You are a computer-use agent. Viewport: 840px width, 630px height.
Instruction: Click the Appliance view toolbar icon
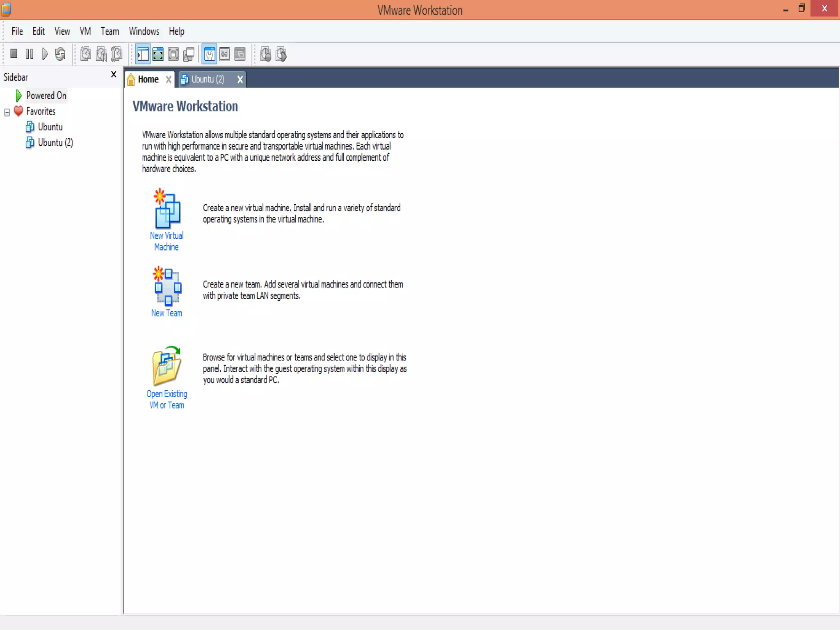pos(224,54)
